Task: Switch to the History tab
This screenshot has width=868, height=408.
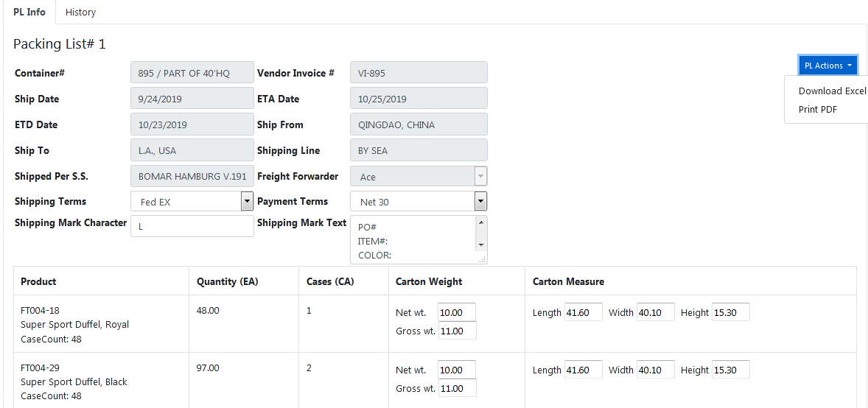Action: [80, 12]
